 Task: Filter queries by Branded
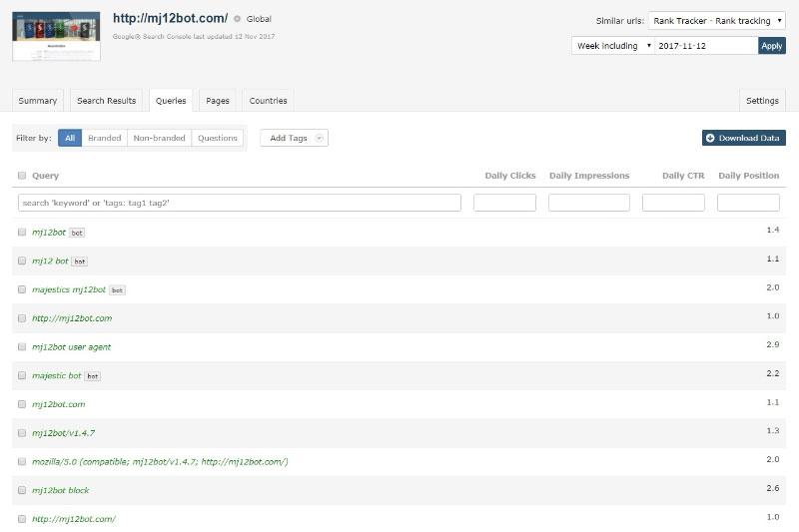click(x=105, y=138)
